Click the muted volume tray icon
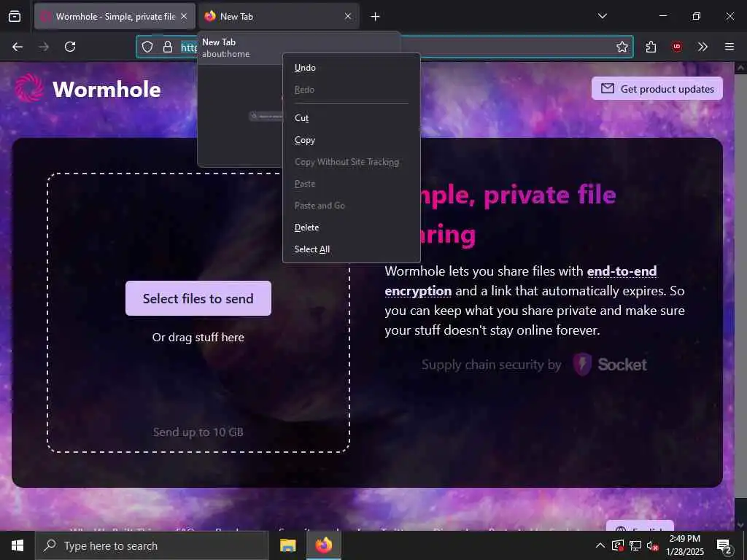This screenshot has width=747, height=560. (x=653, y=545)
